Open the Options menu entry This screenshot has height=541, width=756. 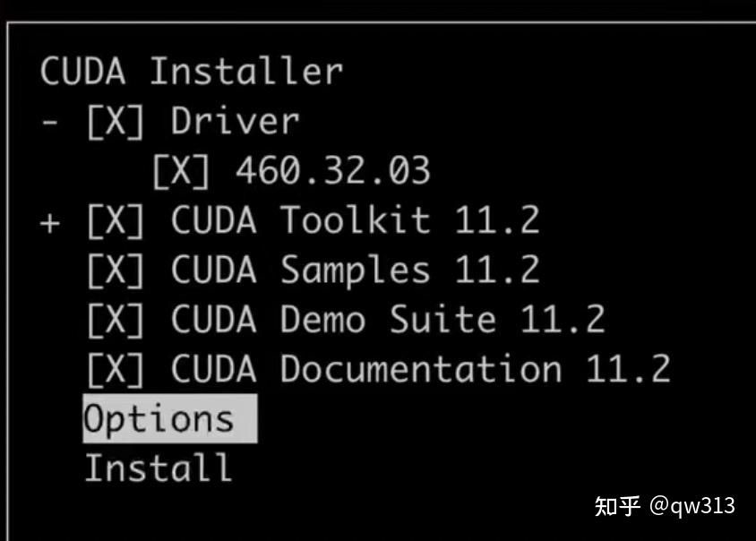[159, 419]
